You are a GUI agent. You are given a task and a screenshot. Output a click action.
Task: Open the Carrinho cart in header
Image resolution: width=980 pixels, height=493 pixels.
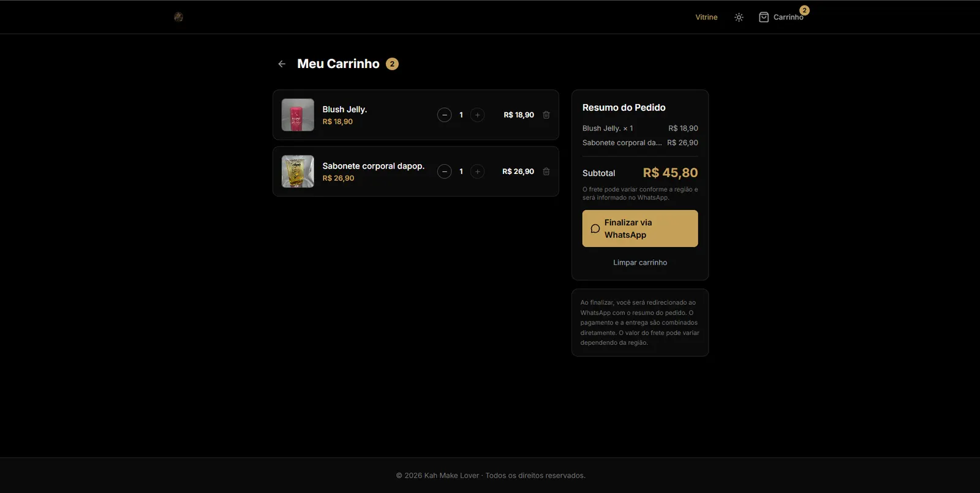click(x=781, y=17)
